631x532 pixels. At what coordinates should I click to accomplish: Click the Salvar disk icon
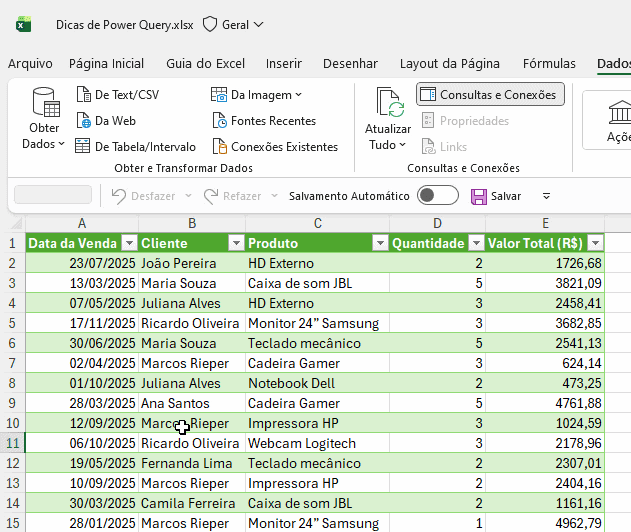point(478,196)
